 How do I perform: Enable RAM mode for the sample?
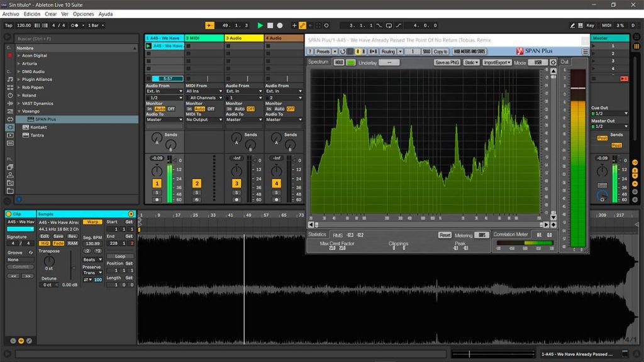point(73,243)
